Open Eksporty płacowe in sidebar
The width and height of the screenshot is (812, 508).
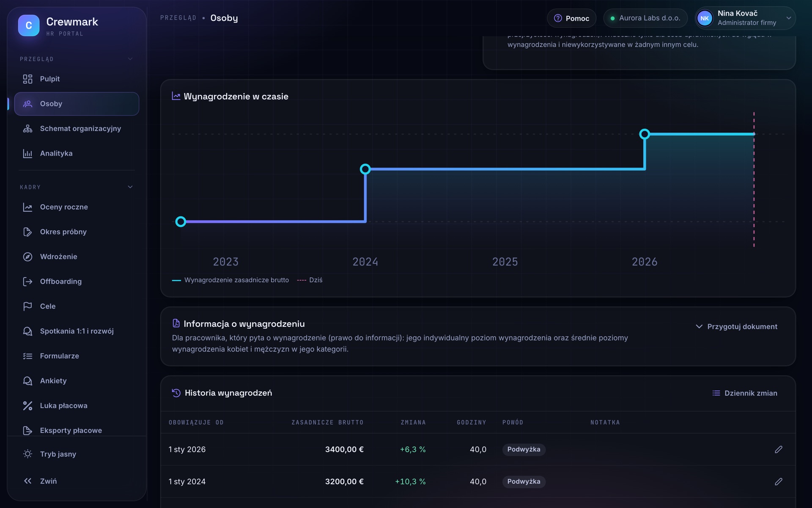click(x=77, y=431)
